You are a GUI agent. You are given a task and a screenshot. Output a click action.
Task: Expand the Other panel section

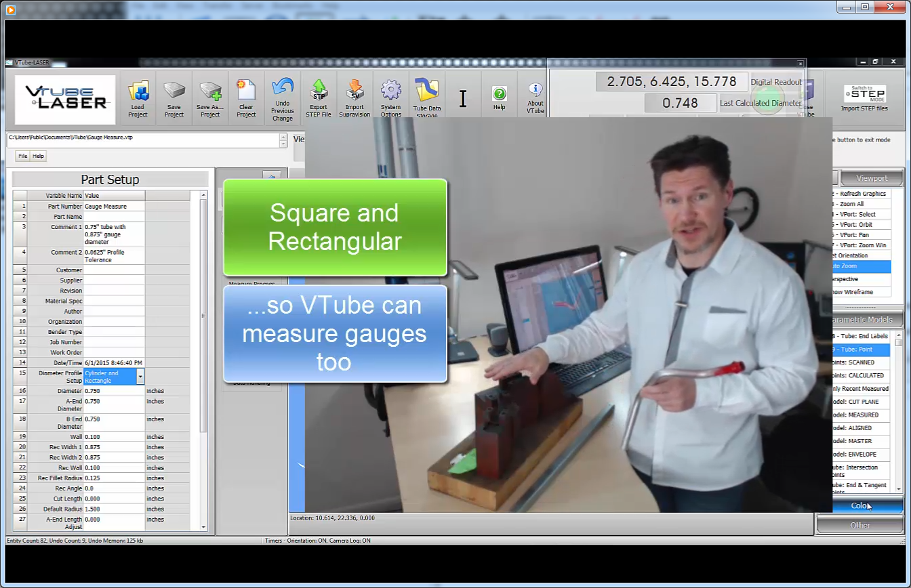coord(859,525)
